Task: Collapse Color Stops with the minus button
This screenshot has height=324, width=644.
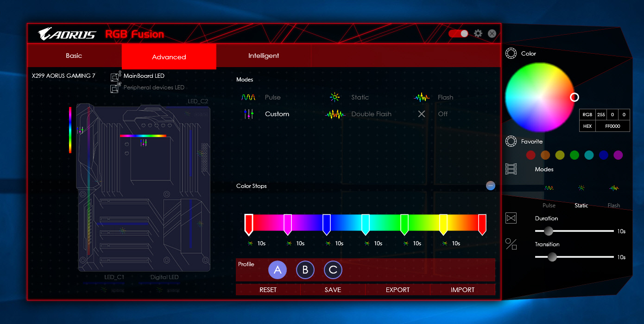Action: [x=491, y=186]
